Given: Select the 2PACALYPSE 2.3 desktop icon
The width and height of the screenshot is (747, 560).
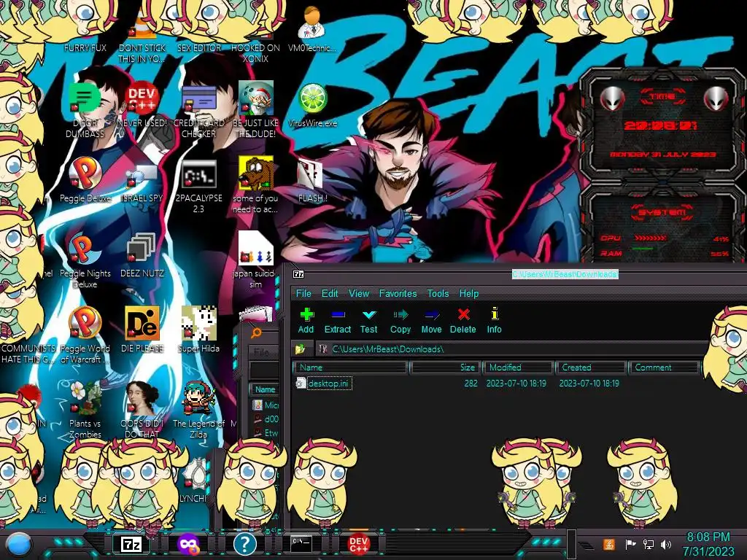Looking at the screenshot, I should coord(198,186).
